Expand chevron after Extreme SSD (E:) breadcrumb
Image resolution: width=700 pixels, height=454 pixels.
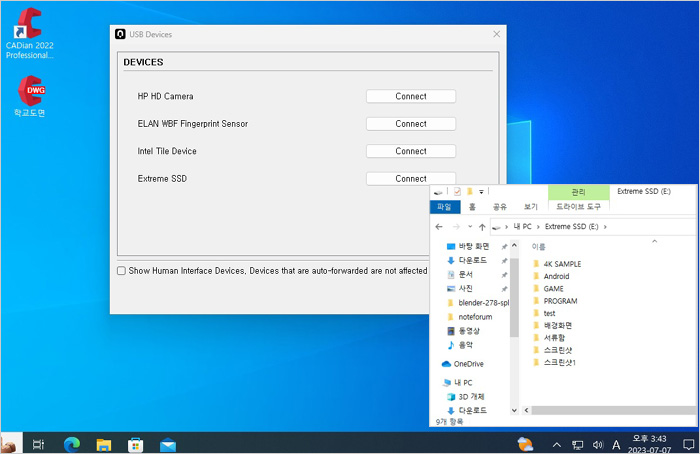click(605, 227)
